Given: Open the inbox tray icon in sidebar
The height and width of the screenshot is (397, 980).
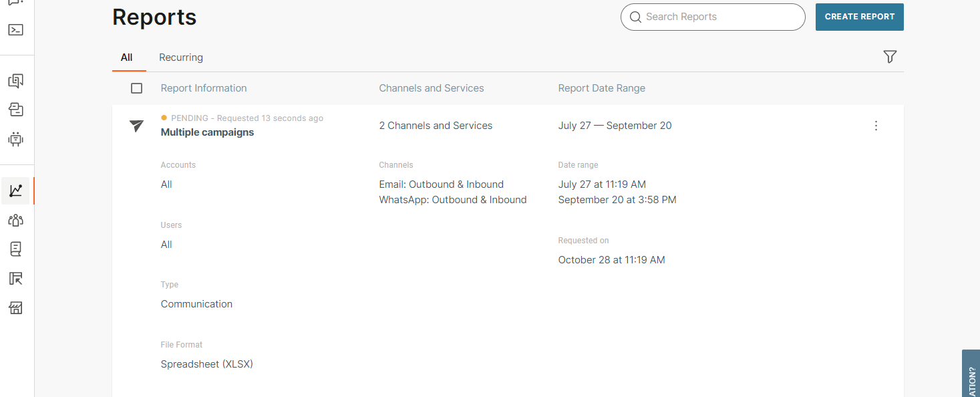Looking at the screenshot, I should tap(15, 110).
